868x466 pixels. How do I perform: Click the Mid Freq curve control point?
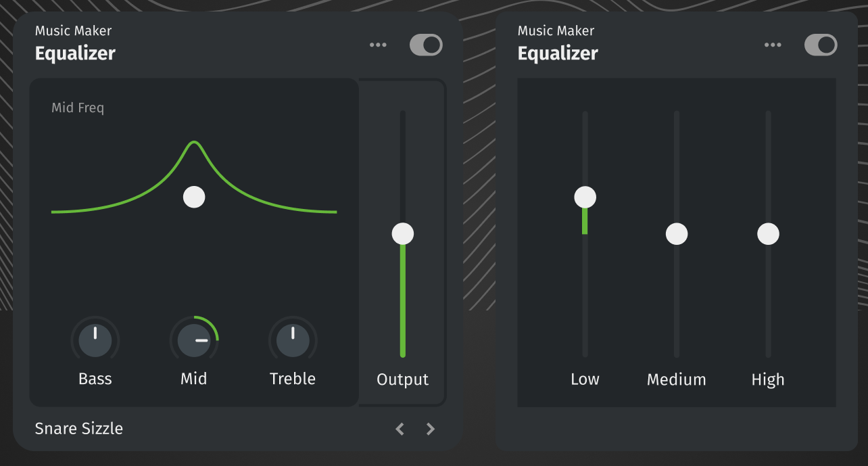coord(194,197)
